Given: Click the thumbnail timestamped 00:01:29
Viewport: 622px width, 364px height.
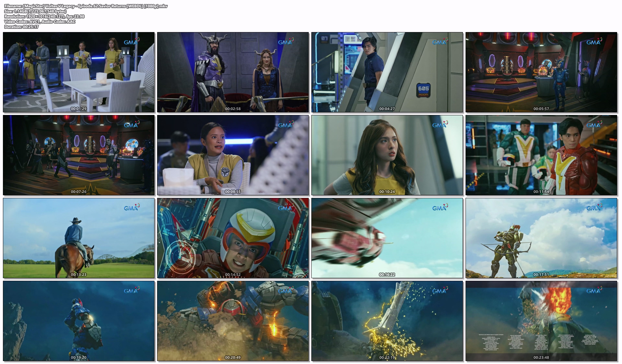Looking at the screenshot, I should coord(79,72).
